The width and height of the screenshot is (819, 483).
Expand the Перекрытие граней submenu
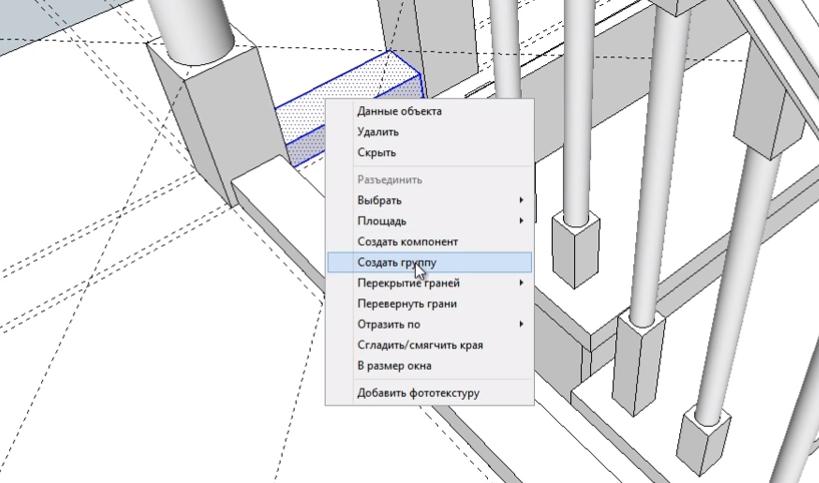[429, 283]
